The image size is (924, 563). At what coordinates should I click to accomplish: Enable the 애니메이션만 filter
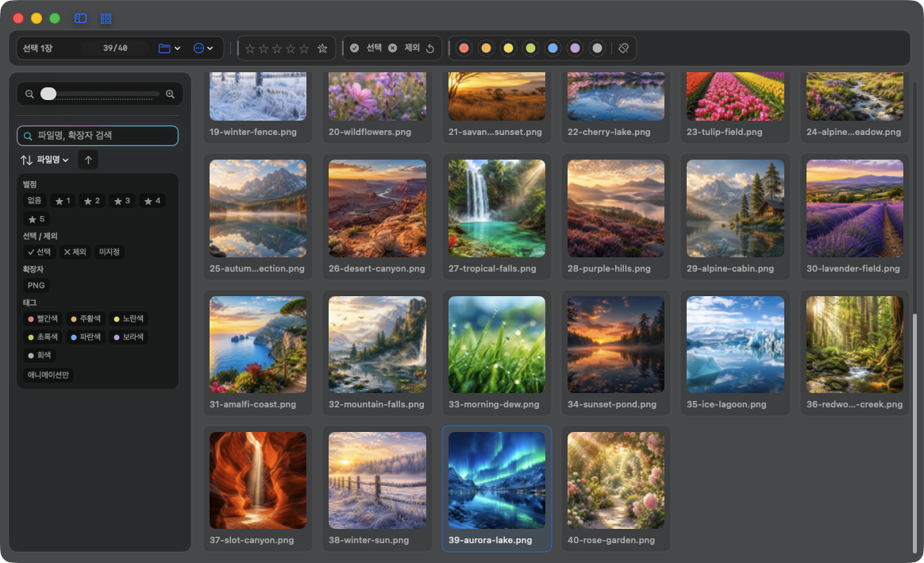(x=48, y=375)
